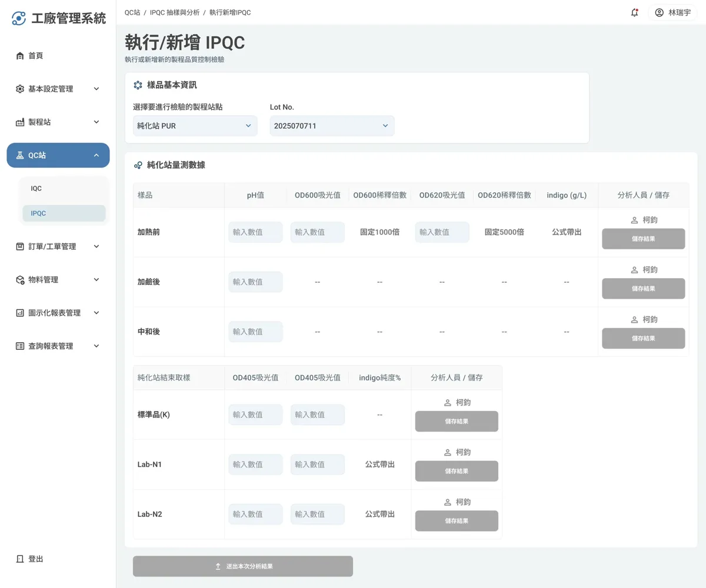
Task: Save results for the 加鹼後 row
Action: point(643,289)
